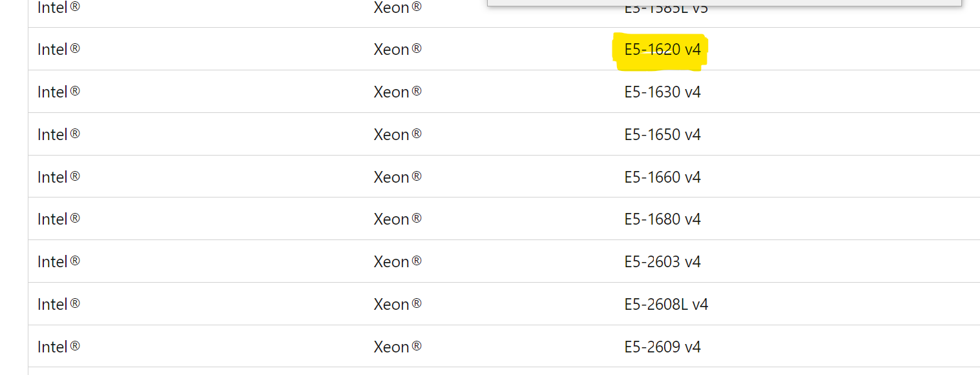
Task: Click Intel in the E5-1620 v4 row
Action: click(x=53, y=50)
